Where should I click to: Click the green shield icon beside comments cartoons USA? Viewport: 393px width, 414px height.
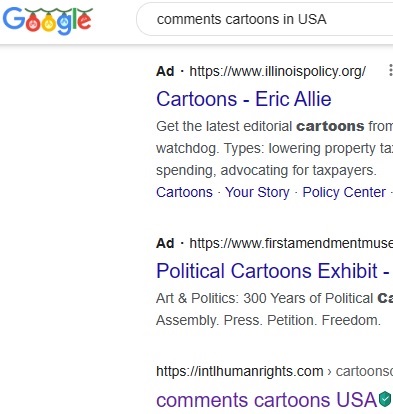pyautogui.click(x=385, y=399)
